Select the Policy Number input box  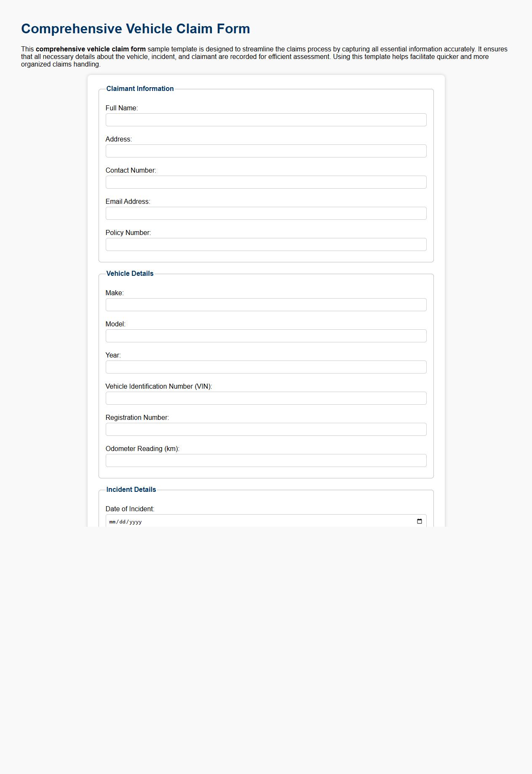[265, 245]
